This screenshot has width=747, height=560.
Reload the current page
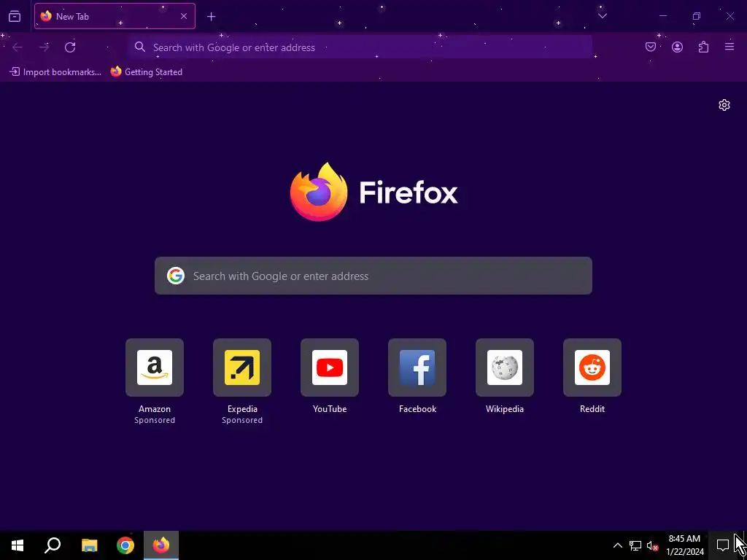70,47
